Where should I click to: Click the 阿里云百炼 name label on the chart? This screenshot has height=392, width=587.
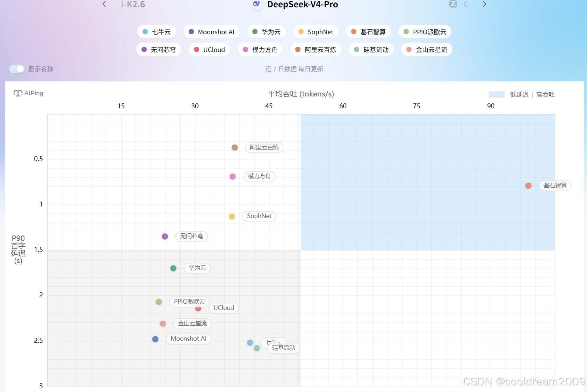[x=264, y=147]
